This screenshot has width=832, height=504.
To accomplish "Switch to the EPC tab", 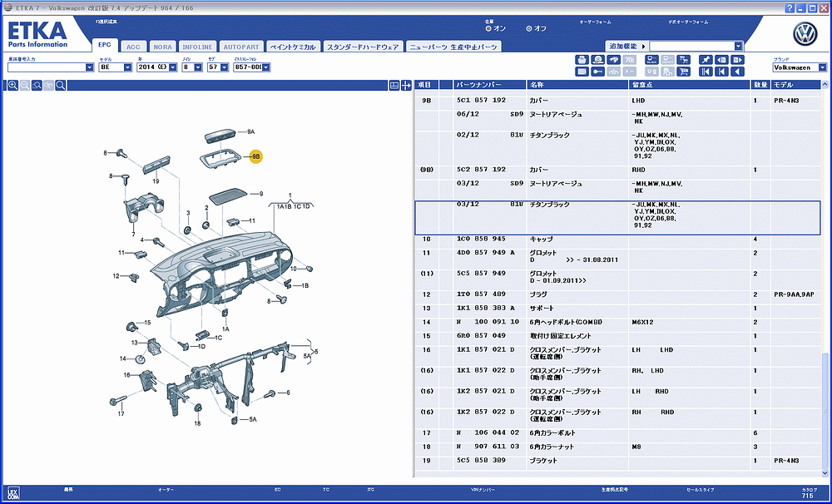I will pyautogui.click(x=105, y=46).
